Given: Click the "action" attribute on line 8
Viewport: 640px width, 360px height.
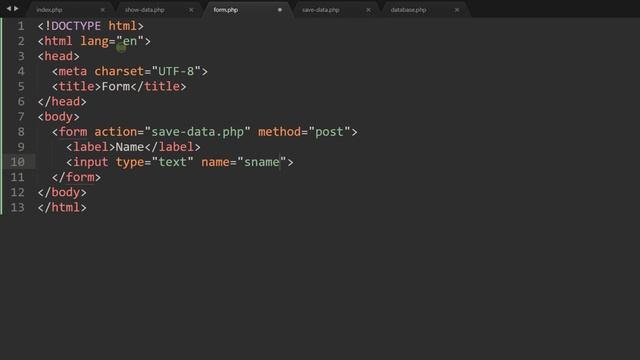Looking at the screenshot, I should (116, 132).
